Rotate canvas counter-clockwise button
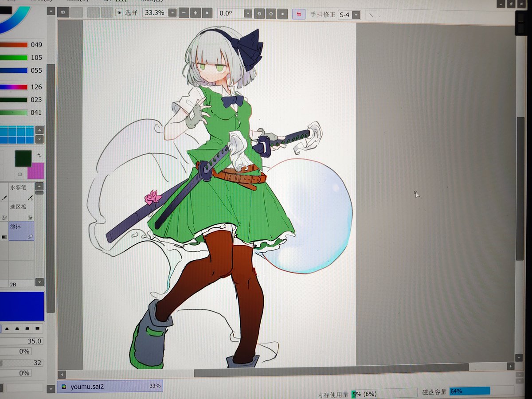The height and width of the screenshot is (399, 532). coord(260,14)
